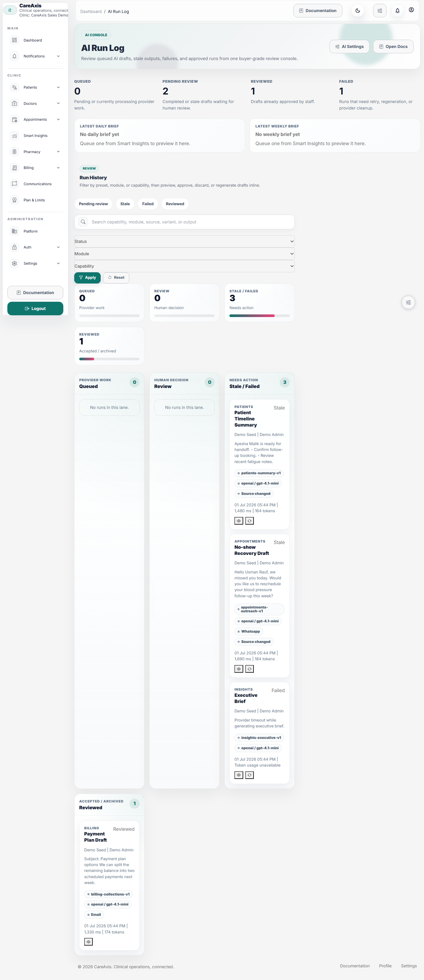This screenshot has height=980, width=424.
Task: Preview the No-show Recovery Draft
Action: point(238,669)
